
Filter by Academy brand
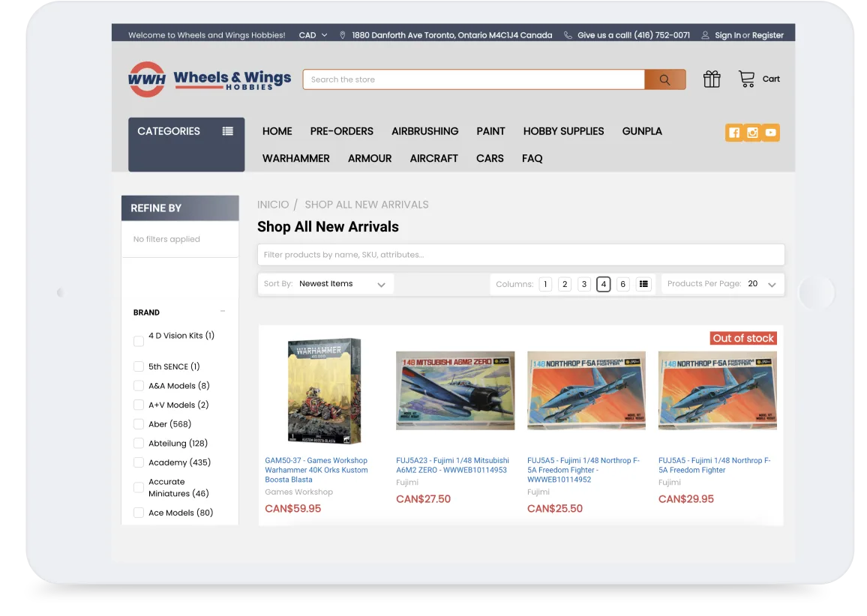[139, 462]
